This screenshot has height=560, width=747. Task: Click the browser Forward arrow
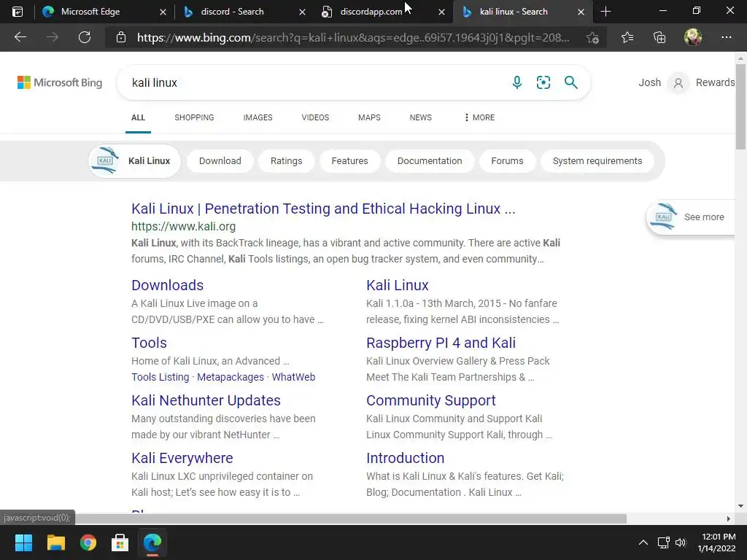click(x=53, y=37)
